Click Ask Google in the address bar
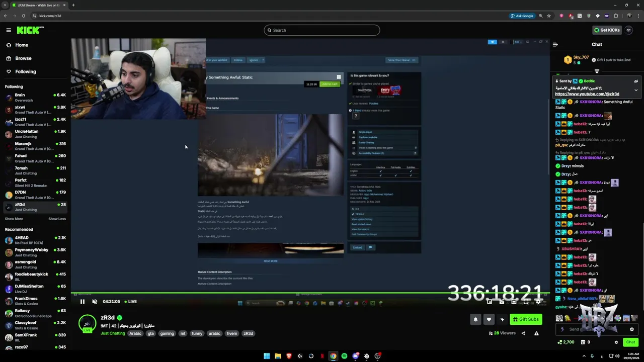Viewport: 644px width, 362px height. point(522,16)
